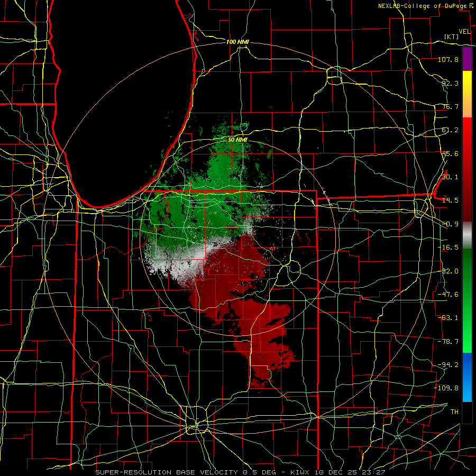Click the 107.8 value on the velocity scale
476x476 pixels.
[448, 59]
